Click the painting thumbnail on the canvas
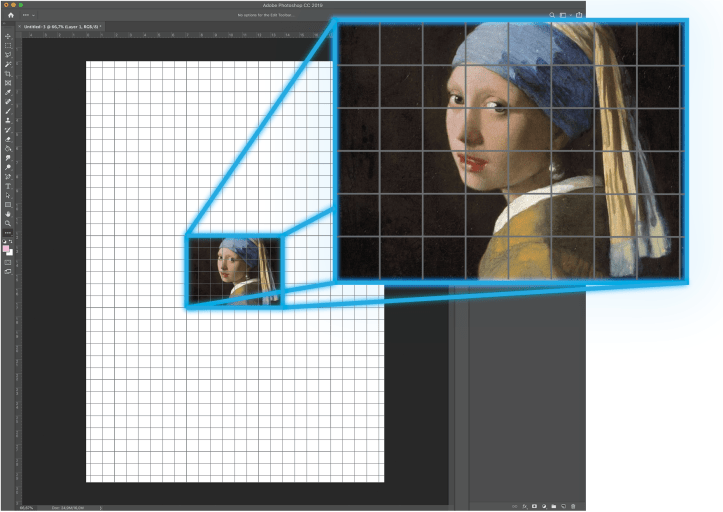 (x=233, y=270)
